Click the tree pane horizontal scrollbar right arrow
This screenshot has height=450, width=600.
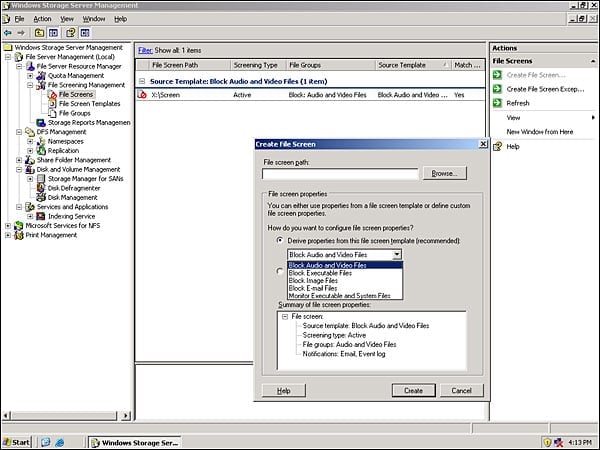126,416
